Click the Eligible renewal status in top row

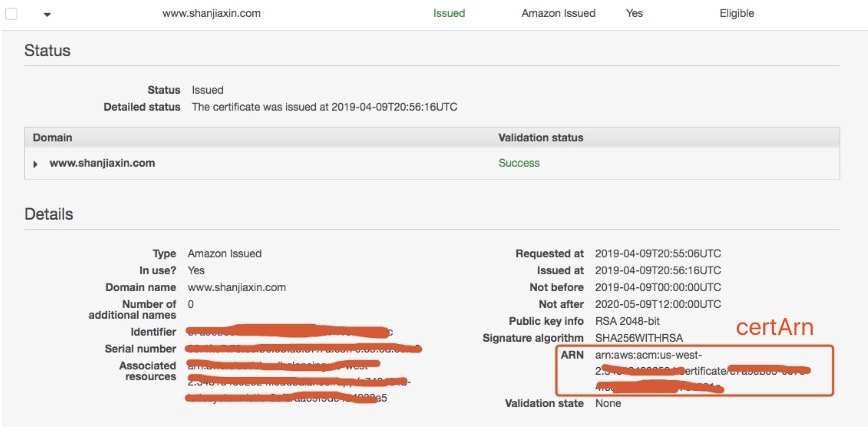tap(737, 13)
